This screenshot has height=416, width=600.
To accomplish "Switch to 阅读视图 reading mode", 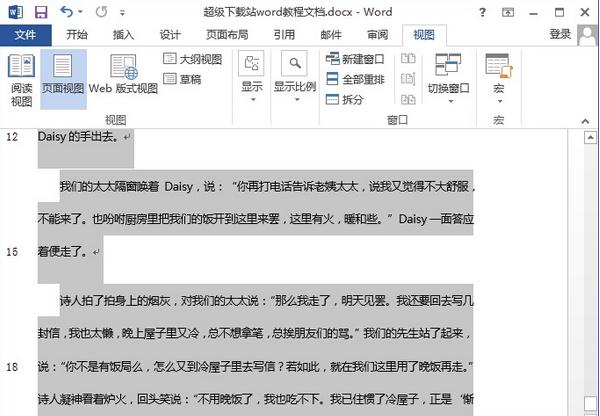I will tap(21, 80).
